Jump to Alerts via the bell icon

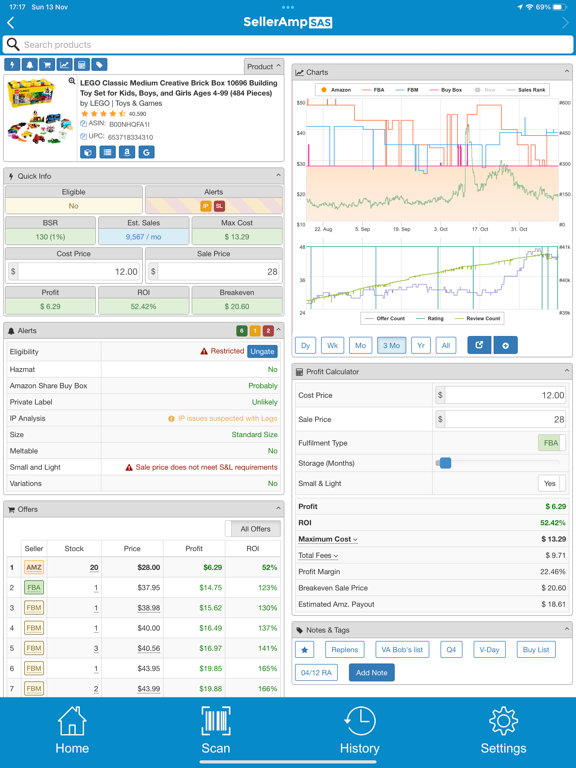pos(29,65)
